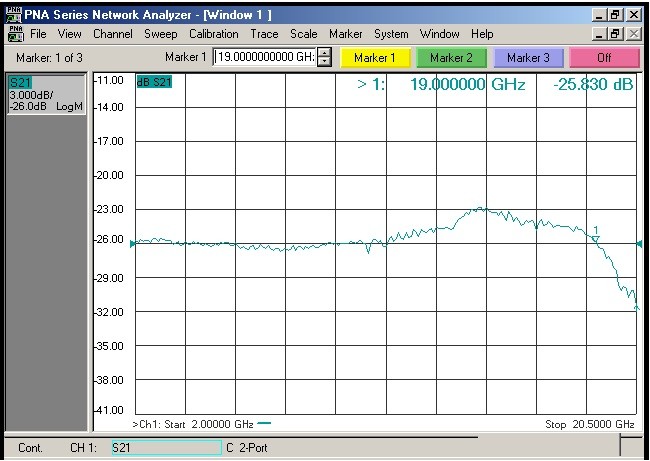The width and height of the screenshot is (650, 461).
Task: Open the Calibration menu
Action: (x=213, y=34)
